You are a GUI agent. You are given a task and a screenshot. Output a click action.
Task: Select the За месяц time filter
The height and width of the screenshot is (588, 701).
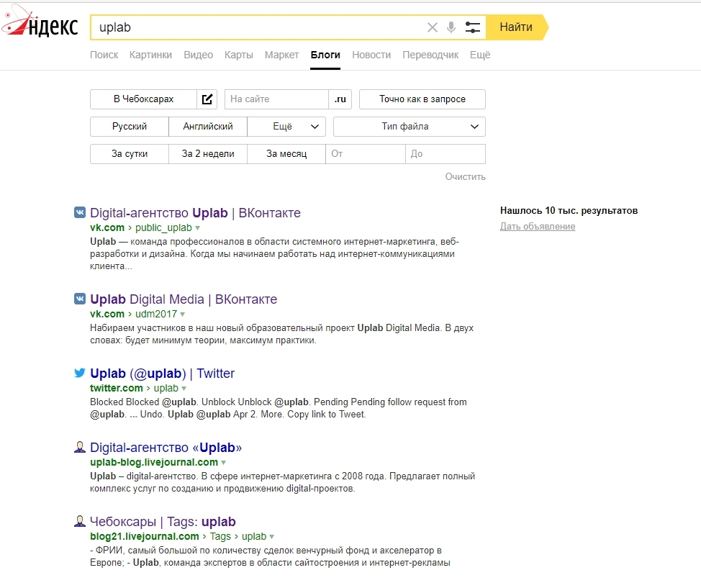point(286,154)
